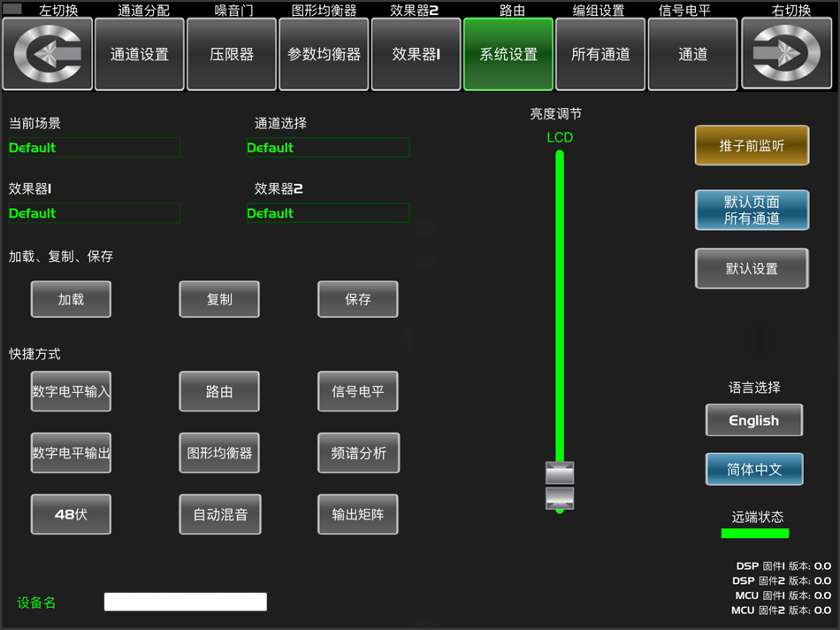Click the LCD brightness slider handle
This screenshot has height=630, width=840.
[x=560, y=485]
